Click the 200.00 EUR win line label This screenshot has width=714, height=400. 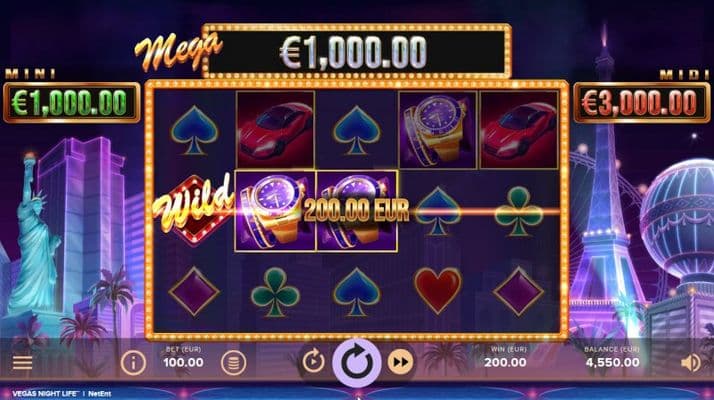[x=357, y=210]
